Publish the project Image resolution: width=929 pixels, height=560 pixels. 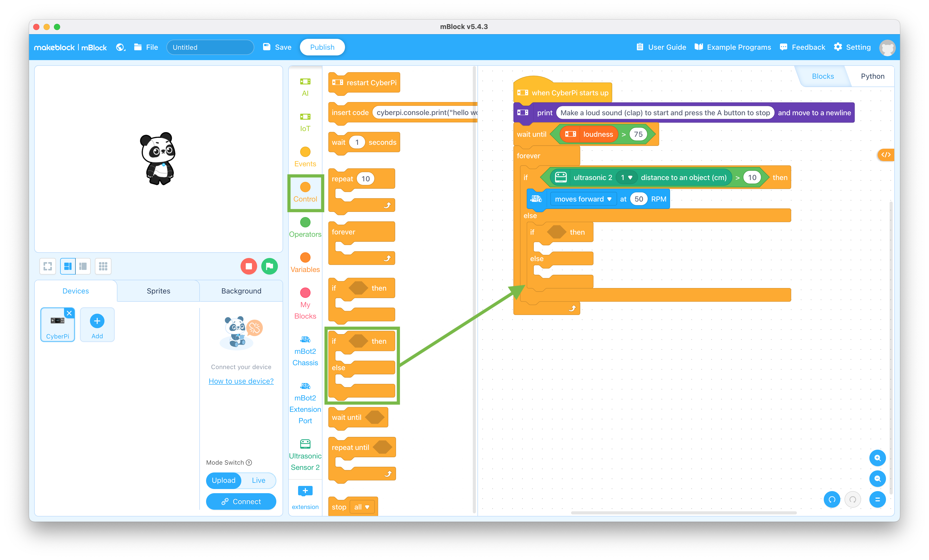pyautogui.click(x=322, y=47)
